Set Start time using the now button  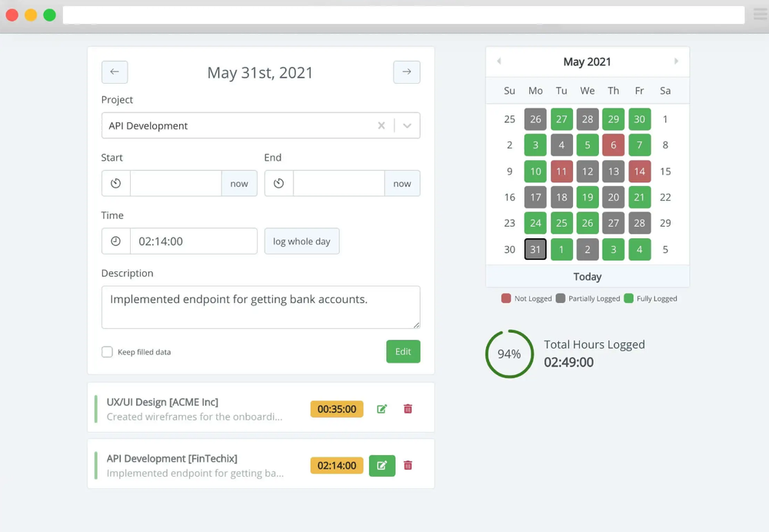click(239, 183)
